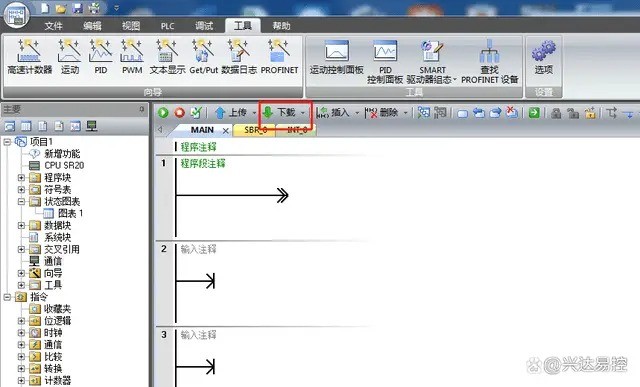Launch the PID wizard icon
The height and width of the screenshot is (387, 640).
pos(100,56)
